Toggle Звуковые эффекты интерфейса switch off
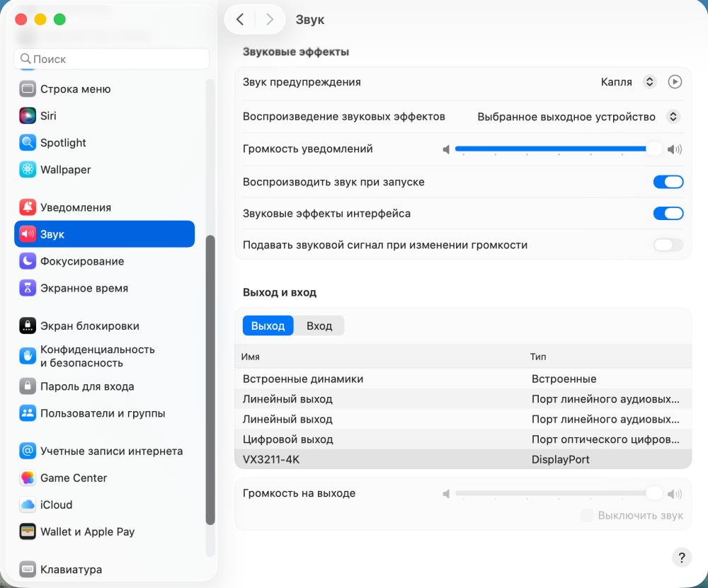The width and height of the screenshot is (708, 588). coord(668,214)
